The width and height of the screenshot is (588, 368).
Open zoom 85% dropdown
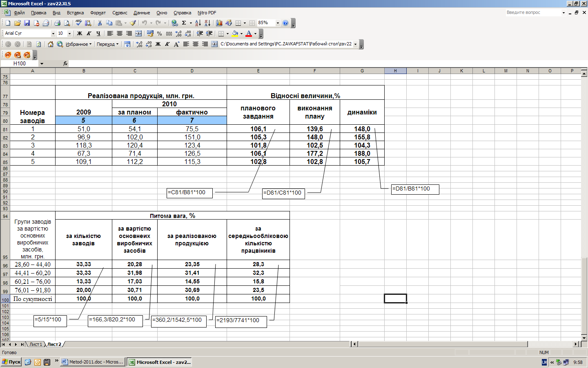[x=278, y=23]
